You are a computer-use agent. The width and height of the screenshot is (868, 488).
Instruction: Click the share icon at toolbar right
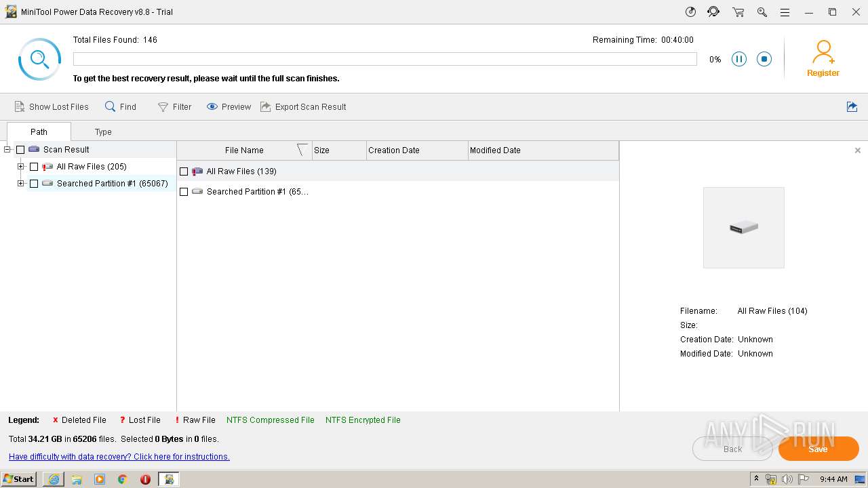[x=852, y=106]
